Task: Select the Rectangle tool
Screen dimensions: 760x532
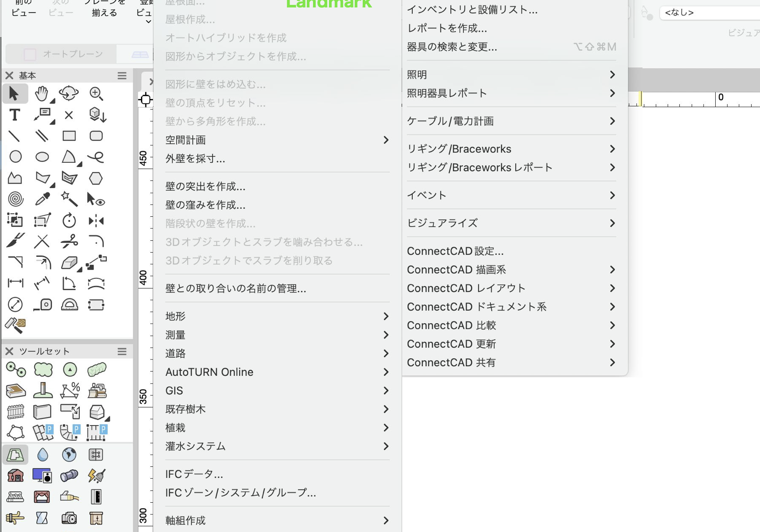Action: click(x=69, y=136)
